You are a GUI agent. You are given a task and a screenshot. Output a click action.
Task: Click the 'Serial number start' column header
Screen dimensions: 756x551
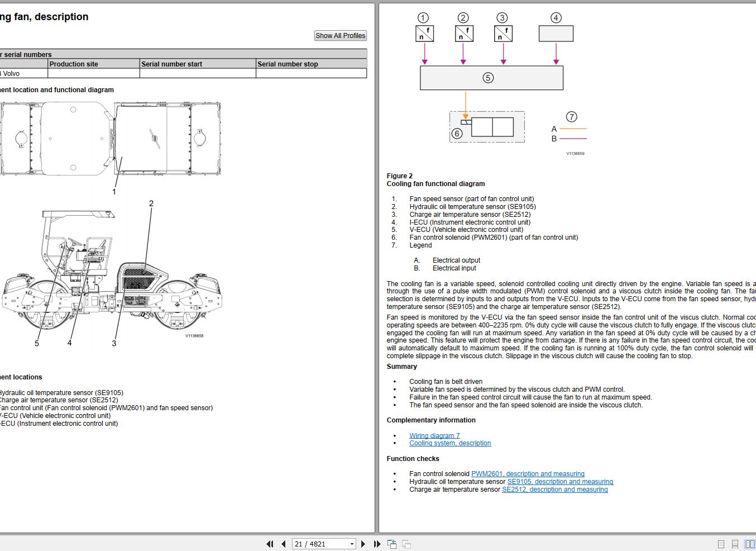coord(198,64)
